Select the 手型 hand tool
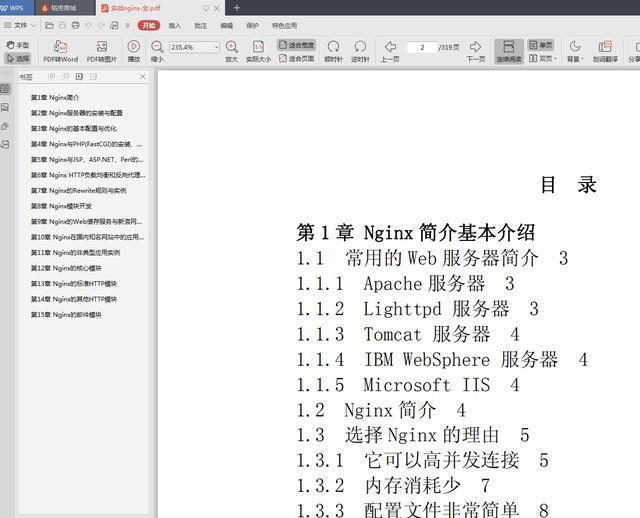Screen dimensions: 640x518 coord(18,45)
